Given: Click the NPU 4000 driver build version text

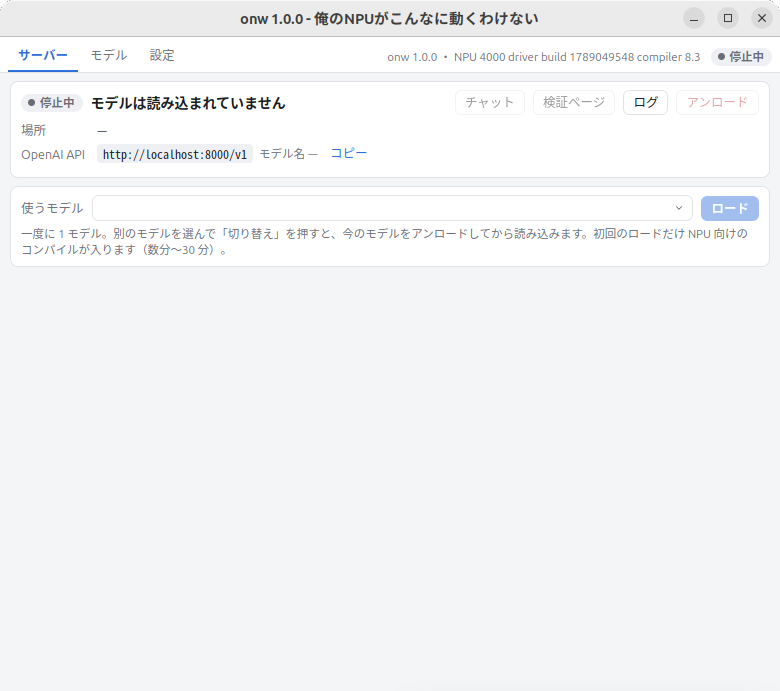Looking at the screenshot, I should pyautogui.click(x=577, y=57).
